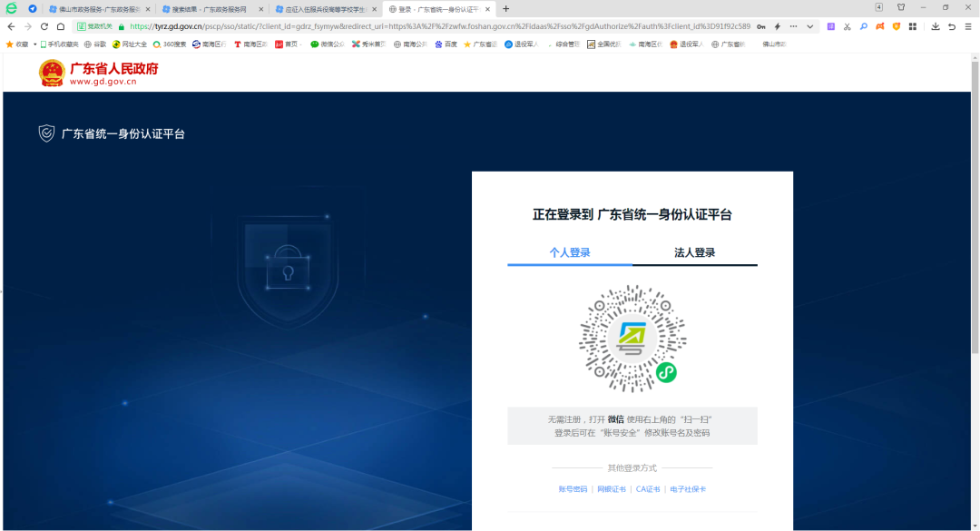Image resolution: width=980 pixels, height=531 pixels.
Task: Choose 网银证书 login method
Action: tap(612, 489)
